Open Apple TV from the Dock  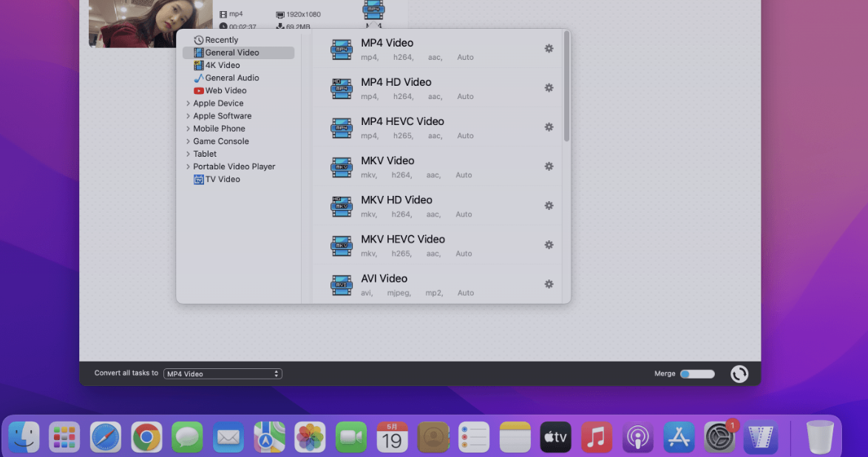click(x=556, y=437)
